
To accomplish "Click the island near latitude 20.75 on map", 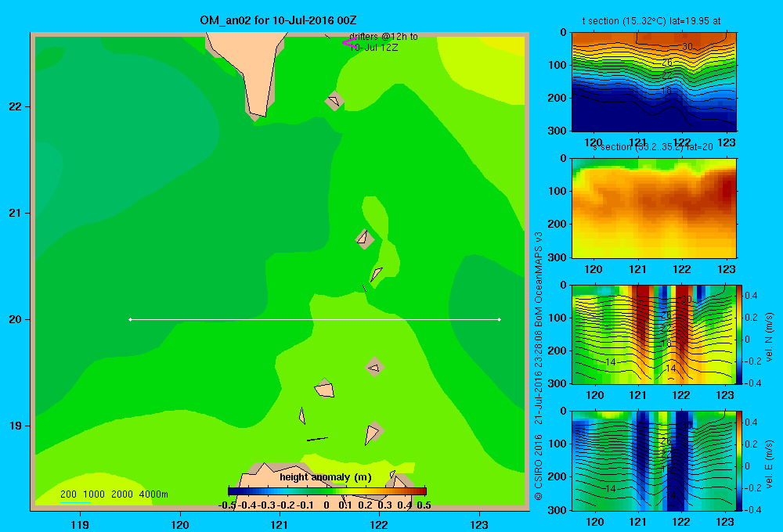I will (x=365, y=239).
